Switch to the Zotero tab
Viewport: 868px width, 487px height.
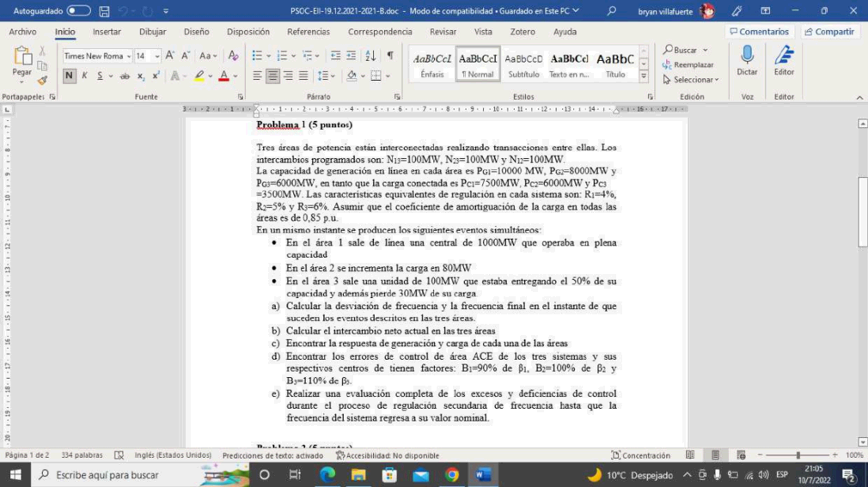522,32
